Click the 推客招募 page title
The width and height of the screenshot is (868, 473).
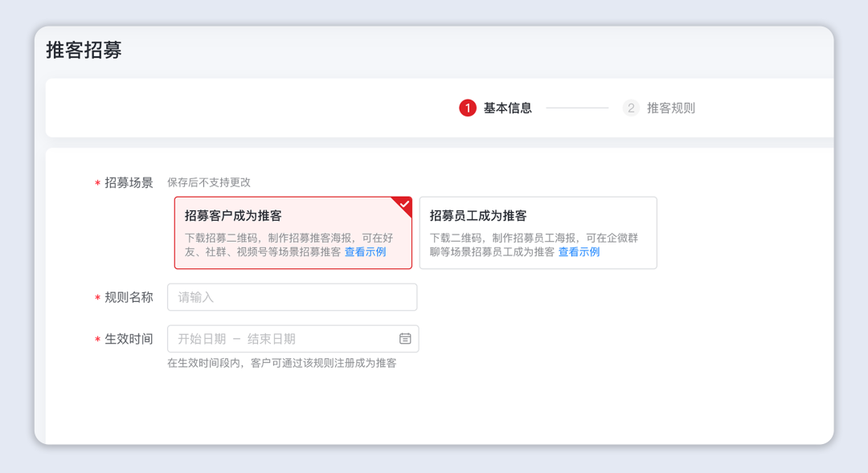click(x=84, y=50)
